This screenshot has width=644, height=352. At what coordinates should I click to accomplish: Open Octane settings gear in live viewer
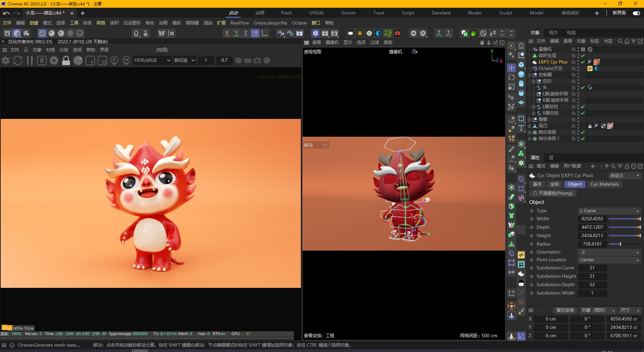pyautogui.click(x=54, y=60)
